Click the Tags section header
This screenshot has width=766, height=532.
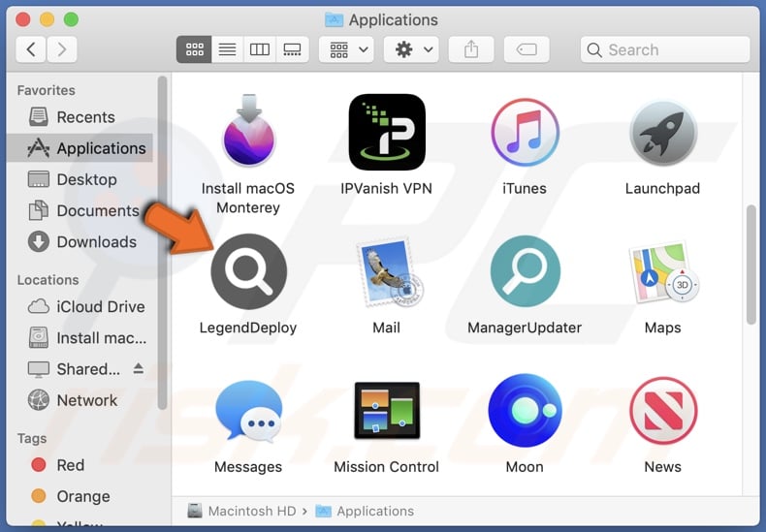[32, 438]
